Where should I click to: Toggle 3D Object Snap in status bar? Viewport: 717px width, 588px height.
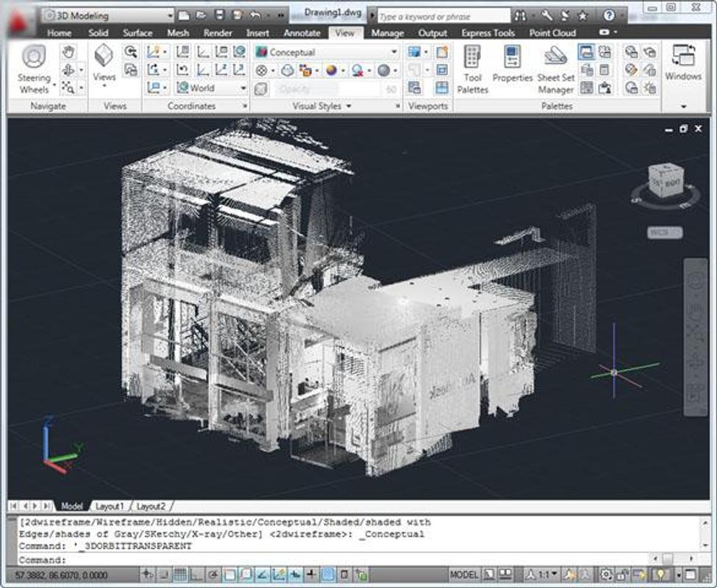click(246, 574)
